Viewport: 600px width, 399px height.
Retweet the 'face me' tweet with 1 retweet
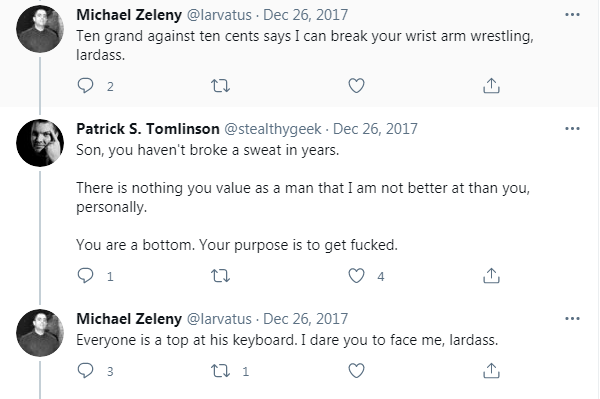220,370
